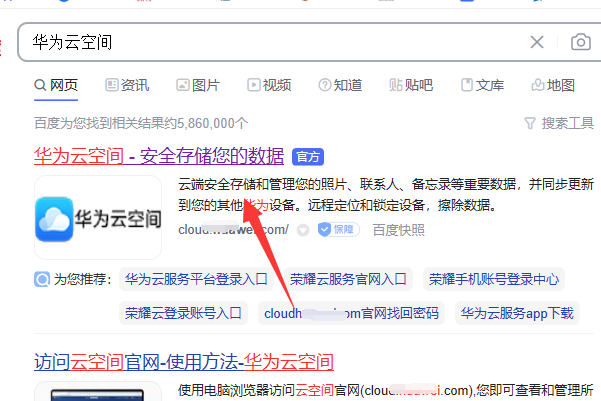Image resolution: width=601 pixels, height=401 pixels.
Task: Select suggestion 荣耀云登录账号入口
Action: pos(183,313)
